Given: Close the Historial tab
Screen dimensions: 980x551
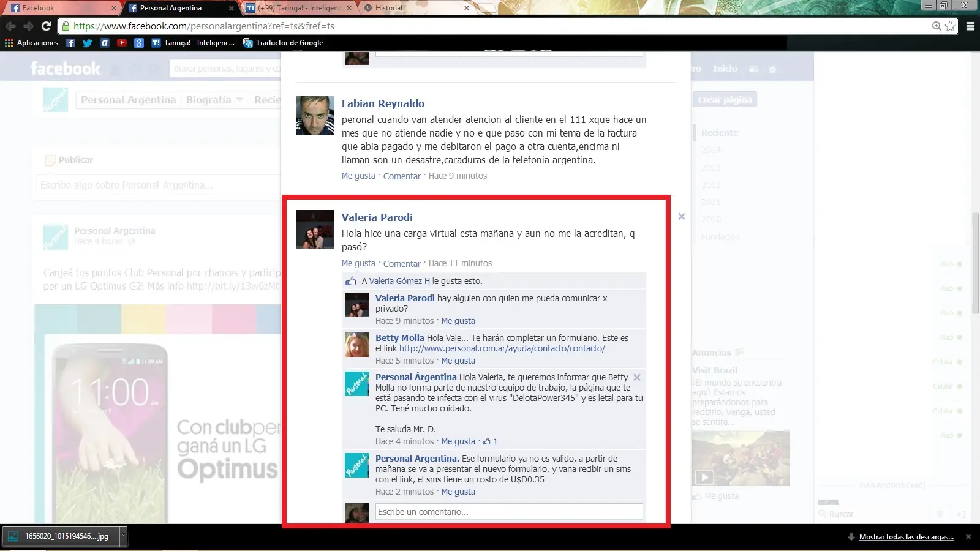Looking at the screenshot, I should [467, 8].
